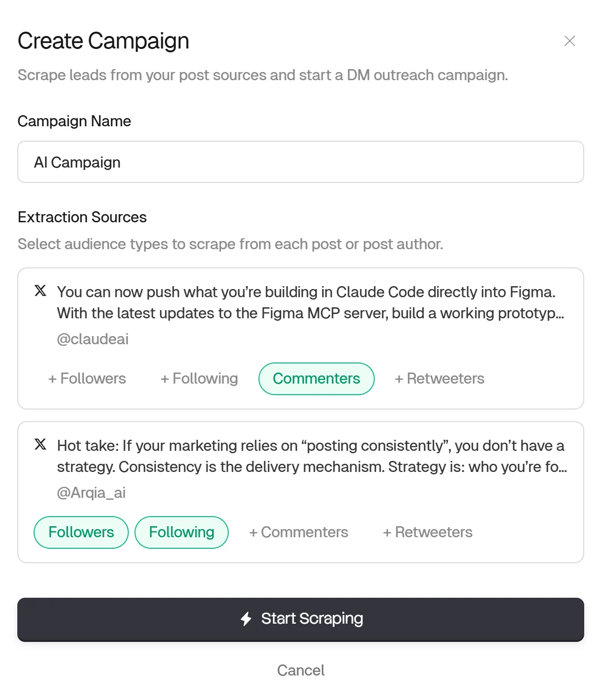Click inside the Campaign Name field
The width and height of the screenshot is (602, 700).
[301, 162]
